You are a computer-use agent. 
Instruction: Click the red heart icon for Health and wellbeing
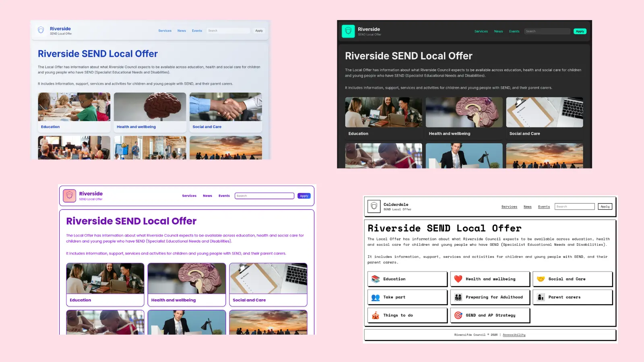click(x=458, y=279)
